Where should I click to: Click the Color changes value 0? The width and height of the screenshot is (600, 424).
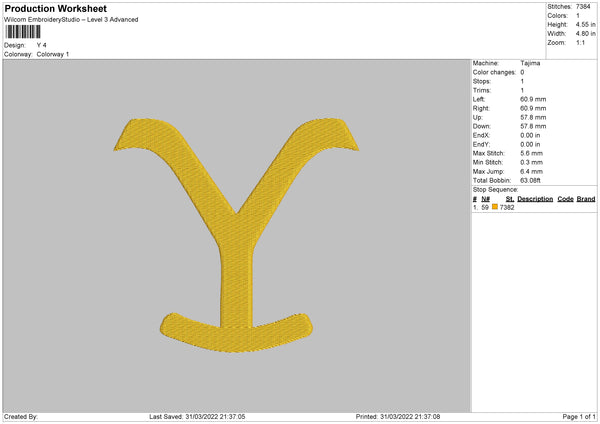coord(522,72)
